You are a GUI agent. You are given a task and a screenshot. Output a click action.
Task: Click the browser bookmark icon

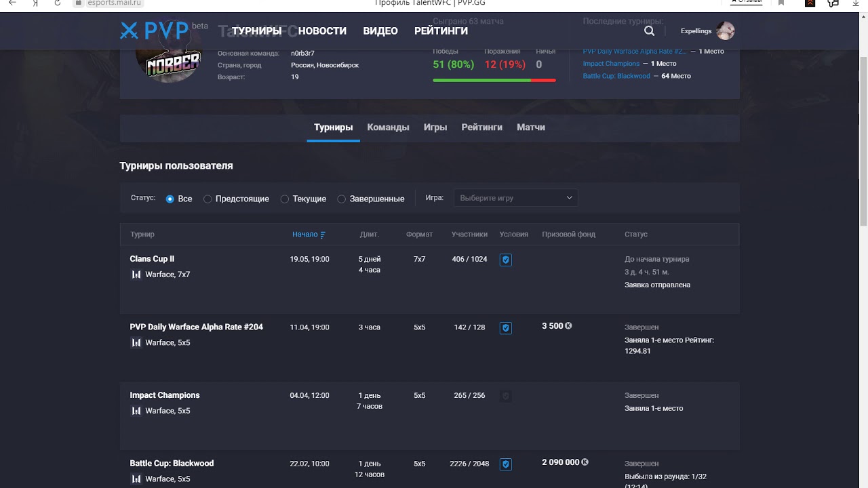781,3
